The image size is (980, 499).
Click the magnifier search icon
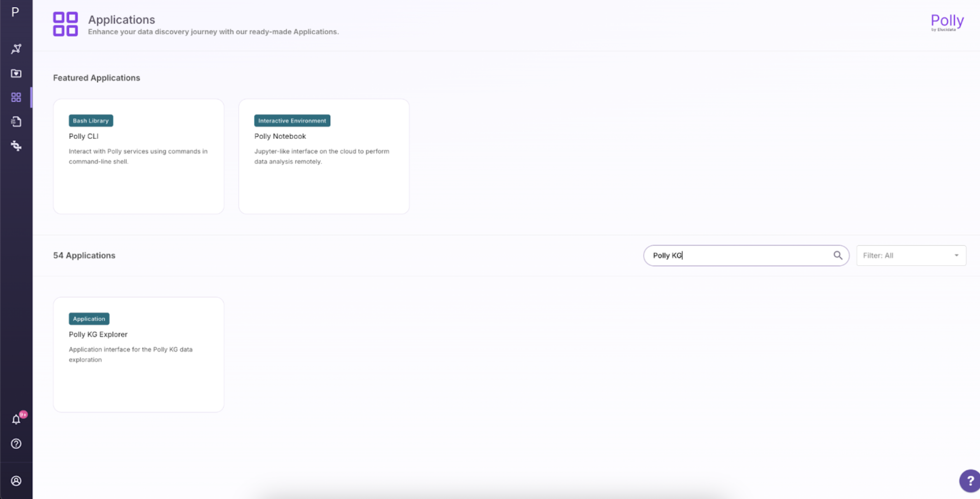[837, 255]
